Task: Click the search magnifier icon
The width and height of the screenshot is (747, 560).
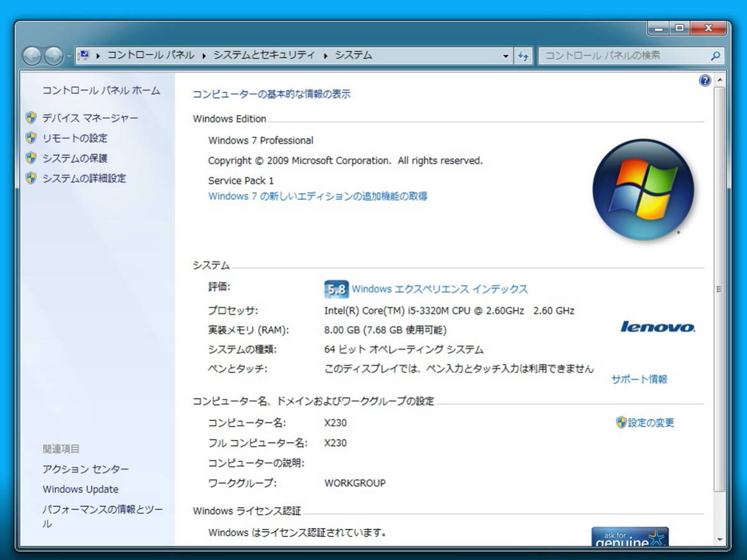Action: tap(715, 55)
